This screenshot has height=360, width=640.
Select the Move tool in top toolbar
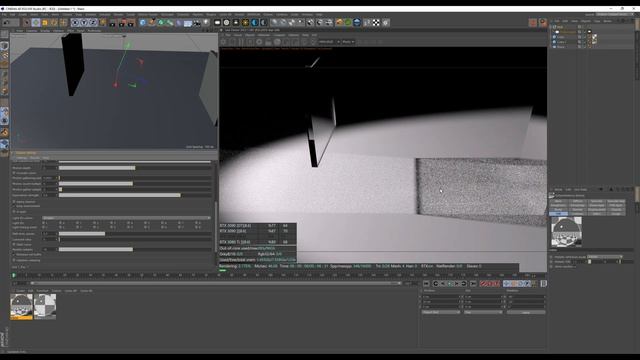click(x=36, y=22)
